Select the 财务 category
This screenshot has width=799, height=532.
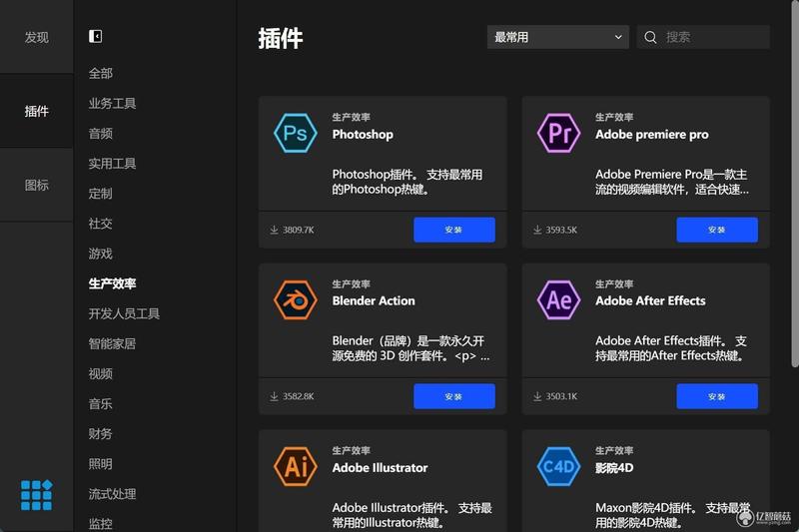coord(101,434)
